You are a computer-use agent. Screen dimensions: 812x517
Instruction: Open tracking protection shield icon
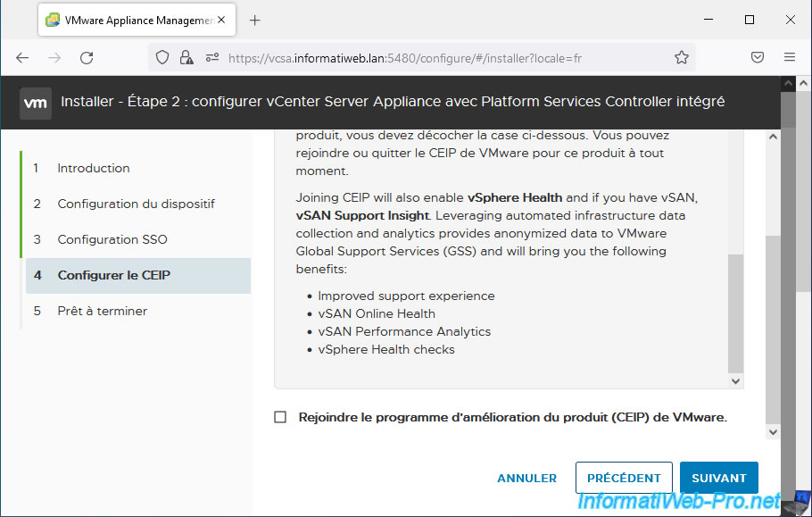click(x=162, y=57)
